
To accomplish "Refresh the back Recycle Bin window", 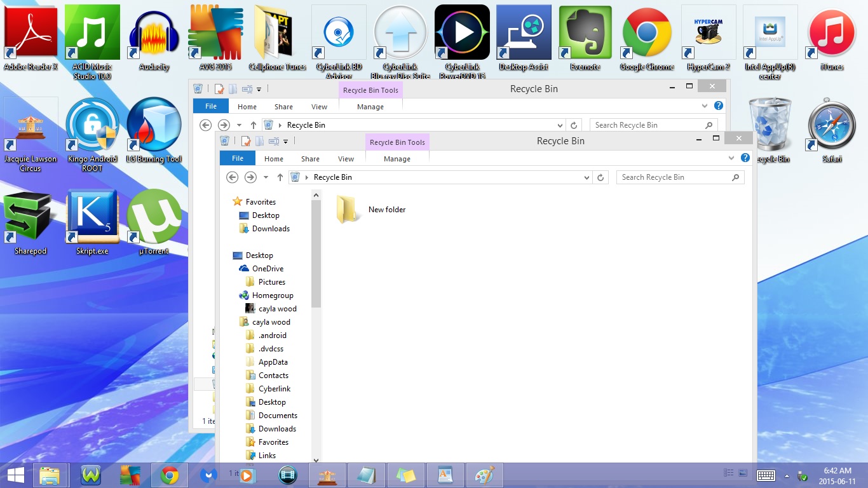I will click(574, 125).
